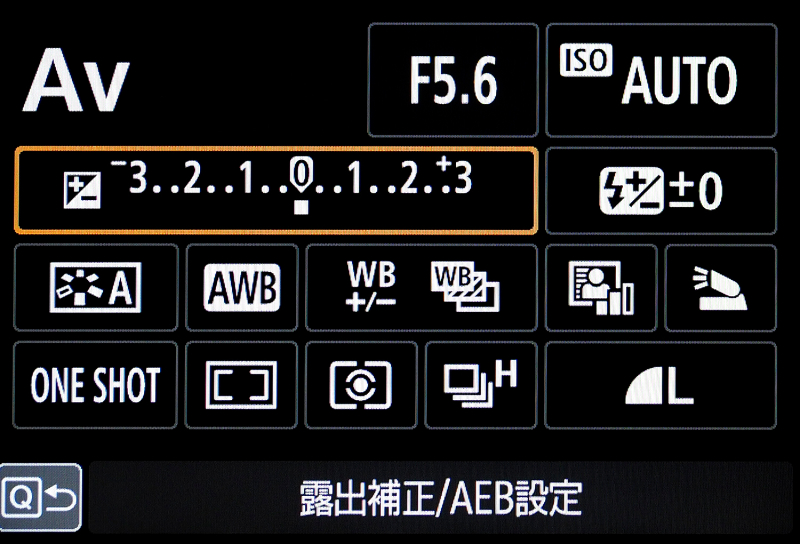Tap the Q return button
The width and height of the screenshot is (800, 544).
pyautogui.click(x=41, y=498)
